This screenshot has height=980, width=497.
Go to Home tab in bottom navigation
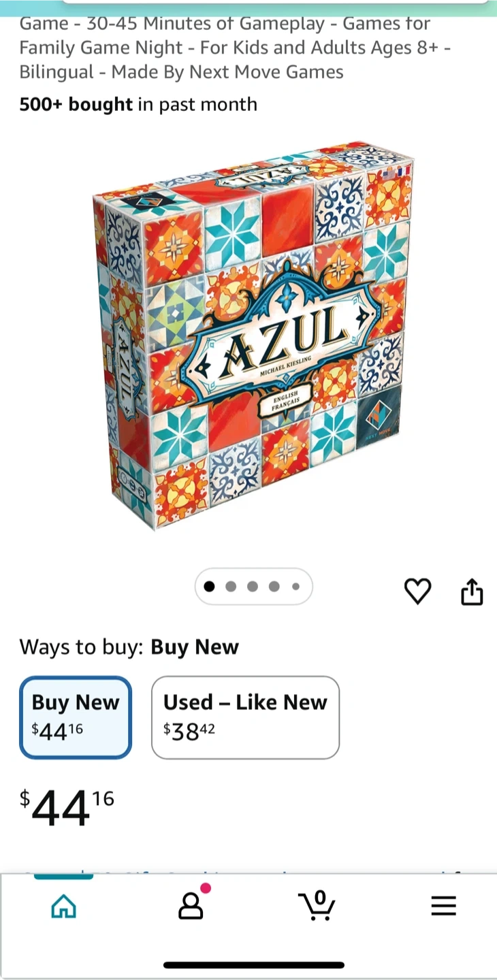click(64, 906)
